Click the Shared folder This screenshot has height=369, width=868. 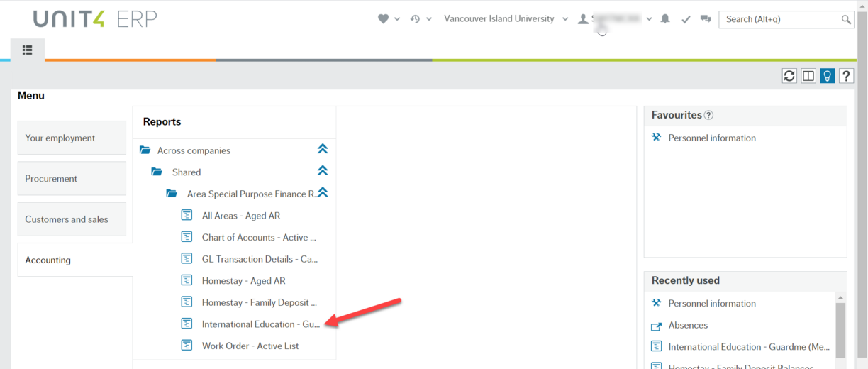coord(187,172)
